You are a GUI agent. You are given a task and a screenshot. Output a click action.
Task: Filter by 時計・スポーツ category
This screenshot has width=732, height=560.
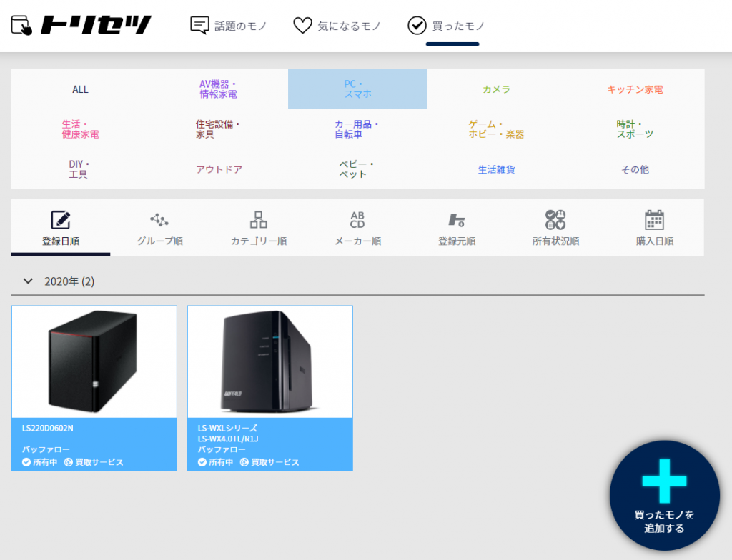coord(635,129)
